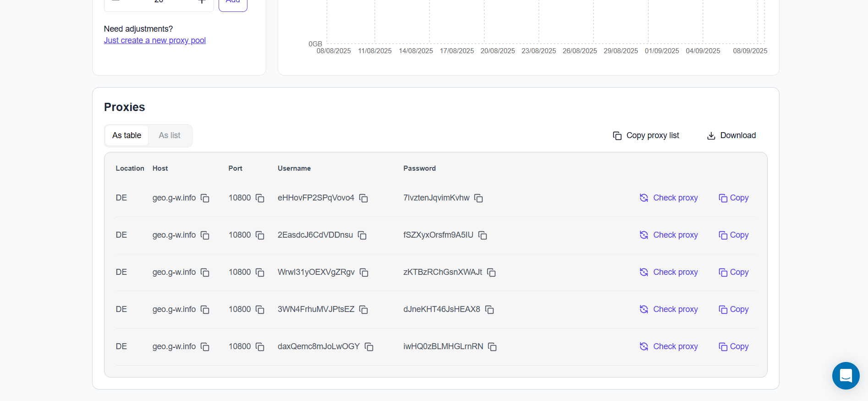The width and height of the screenshot is (868, 401).
Task: Switch to As list view
Action: (170, 135)
